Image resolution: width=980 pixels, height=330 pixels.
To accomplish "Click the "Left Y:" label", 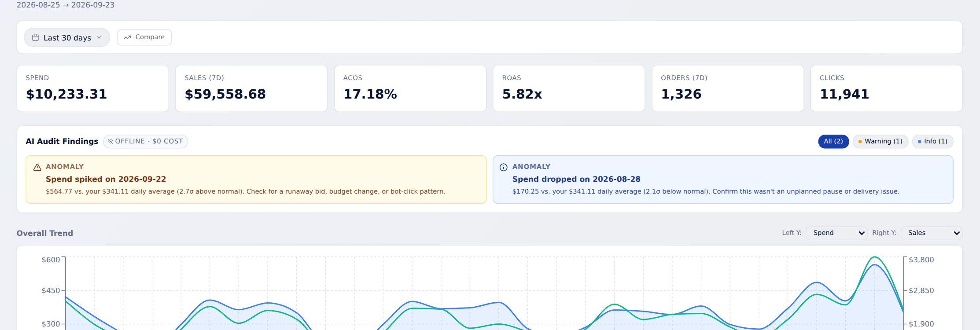I will click(x=792, y=233).
